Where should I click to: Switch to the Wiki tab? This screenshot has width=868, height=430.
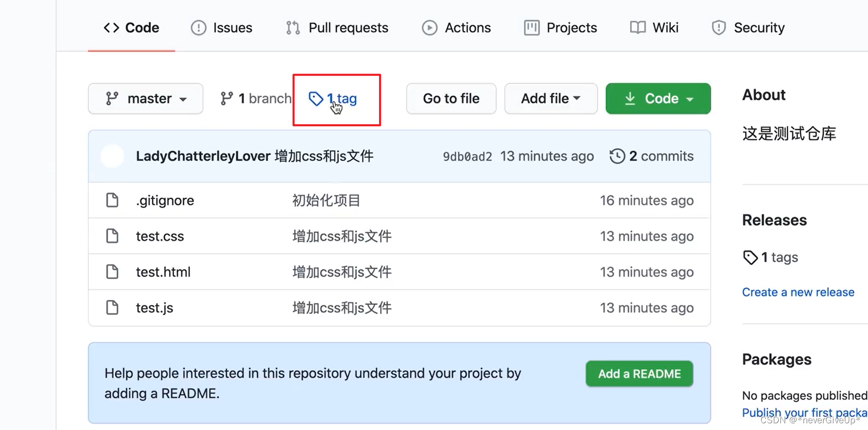tap(654, 27)
